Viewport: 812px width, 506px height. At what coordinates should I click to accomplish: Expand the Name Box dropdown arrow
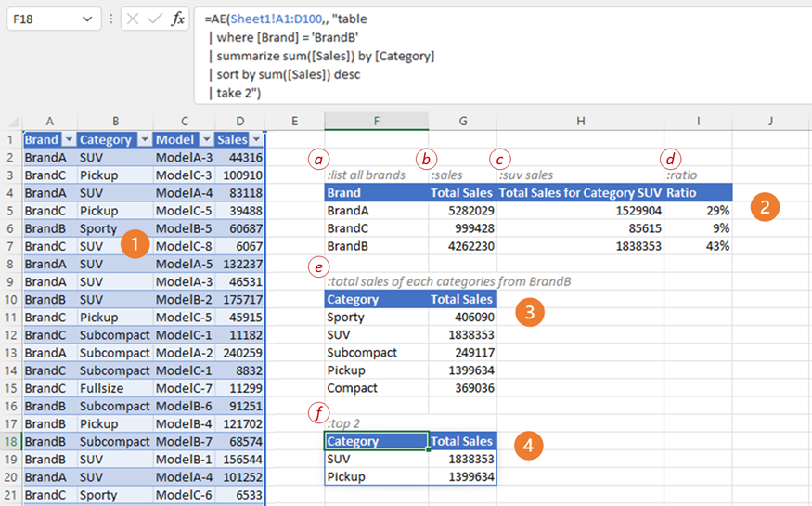87,19
